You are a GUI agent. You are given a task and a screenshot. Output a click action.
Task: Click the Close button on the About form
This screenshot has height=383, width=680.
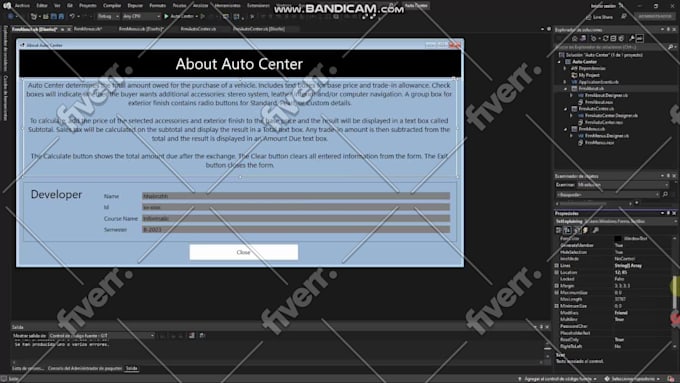click(x=244, y=252)
